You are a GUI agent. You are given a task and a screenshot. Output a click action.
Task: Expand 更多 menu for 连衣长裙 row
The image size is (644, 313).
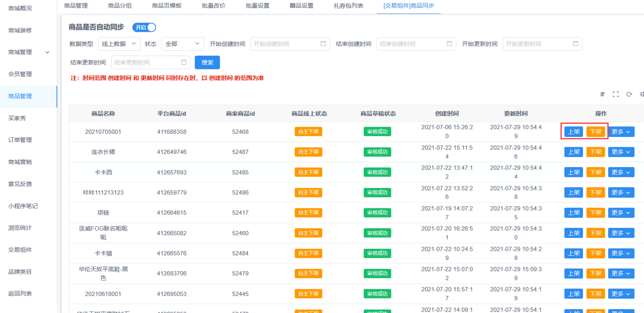point(621,152)
